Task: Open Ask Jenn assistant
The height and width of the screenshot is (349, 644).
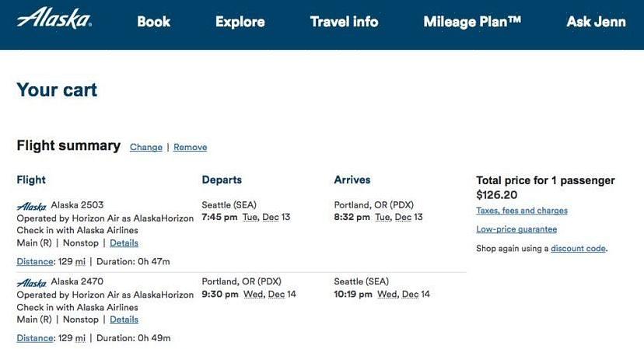Action: coord(597,22)
